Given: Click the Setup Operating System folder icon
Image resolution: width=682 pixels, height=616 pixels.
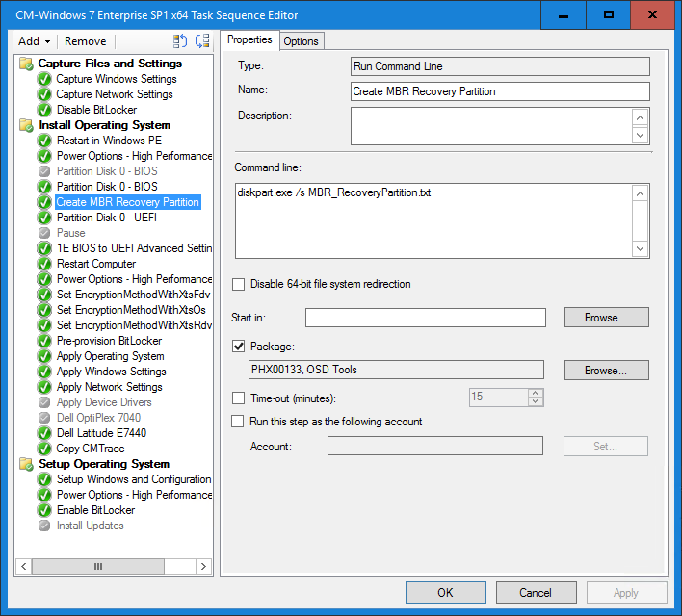Looking at the screenshot, I should 27,464.
